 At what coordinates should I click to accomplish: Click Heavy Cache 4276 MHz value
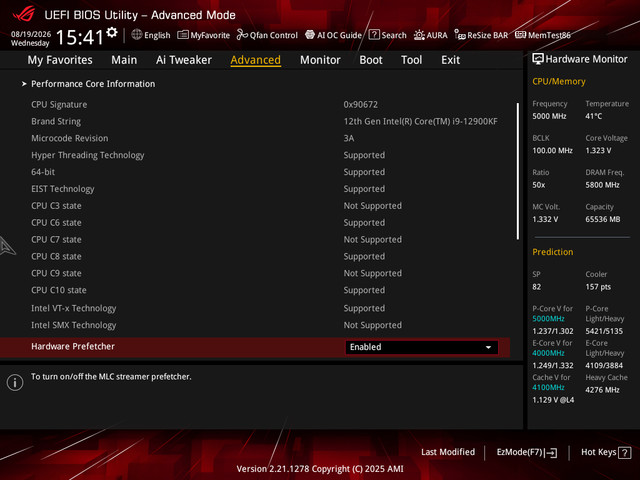pyautogui.click(x=602, y=390)
